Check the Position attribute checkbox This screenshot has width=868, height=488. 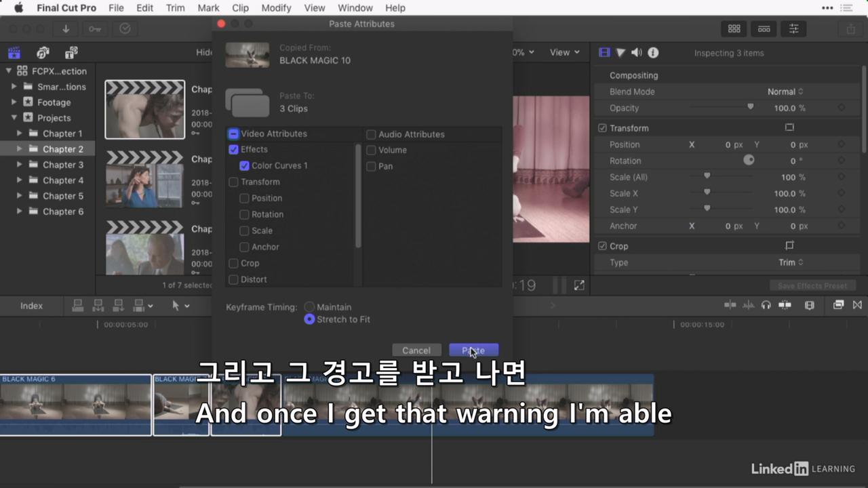[x=244, y=198]
